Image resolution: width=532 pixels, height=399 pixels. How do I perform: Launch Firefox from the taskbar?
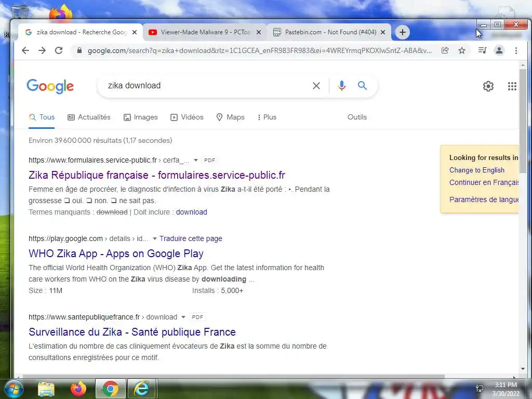pos(78,389)
